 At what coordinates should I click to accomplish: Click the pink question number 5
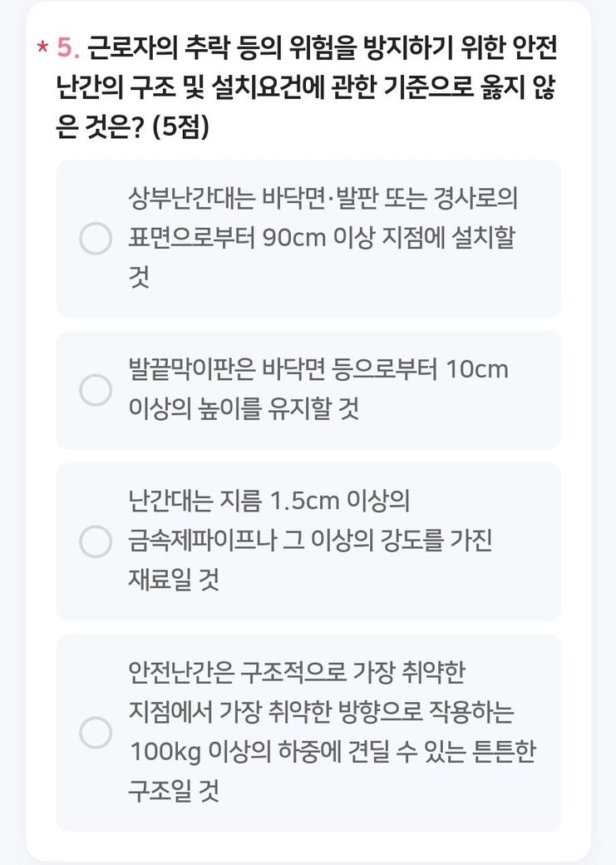(x=67, y=49)
